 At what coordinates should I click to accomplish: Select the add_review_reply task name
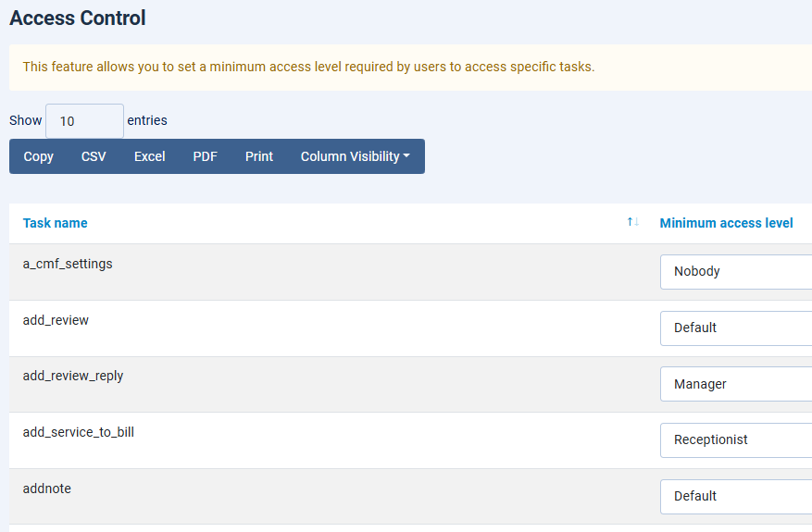coord(72,377)
